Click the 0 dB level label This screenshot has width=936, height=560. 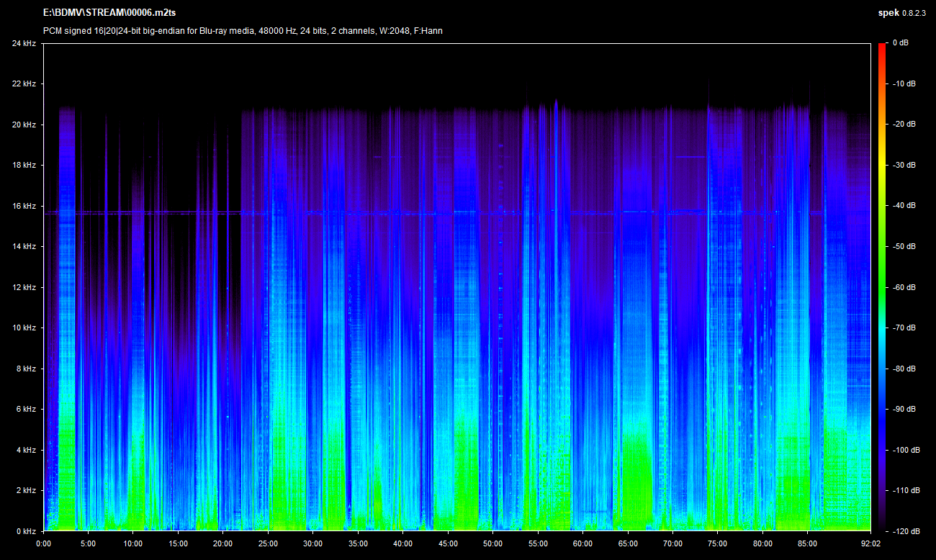point(900,43)
